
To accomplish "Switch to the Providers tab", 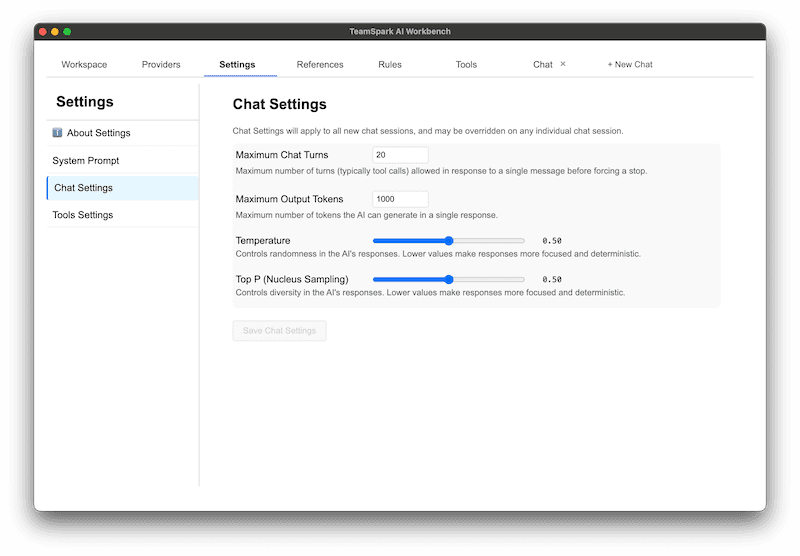I will click(x=161, y=65).
